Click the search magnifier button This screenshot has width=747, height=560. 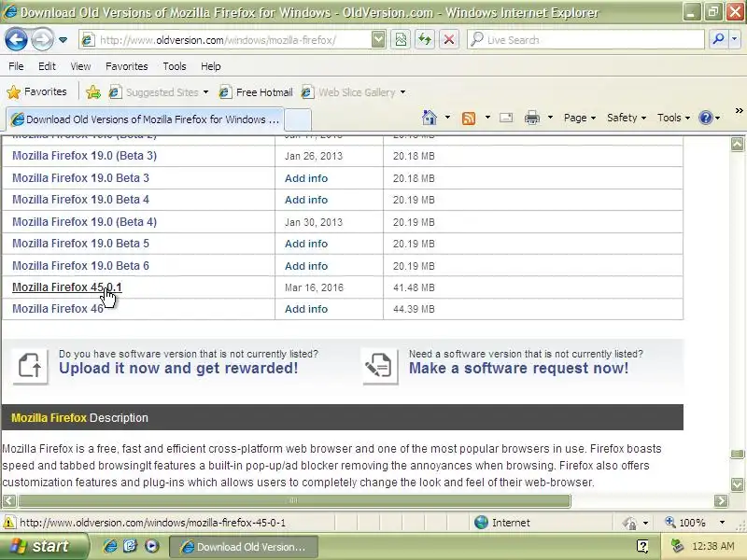pos(718,39)
